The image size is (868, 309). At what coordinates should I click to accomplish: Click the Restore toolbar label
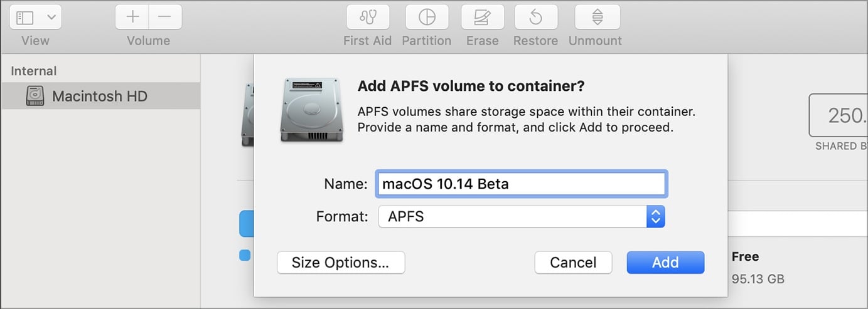pos(536,41)
